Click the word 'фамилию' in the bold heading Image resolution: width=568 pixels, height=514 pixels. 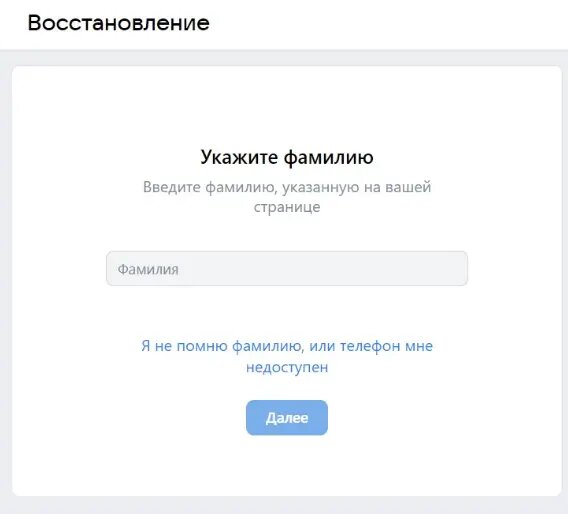[328, 158]
